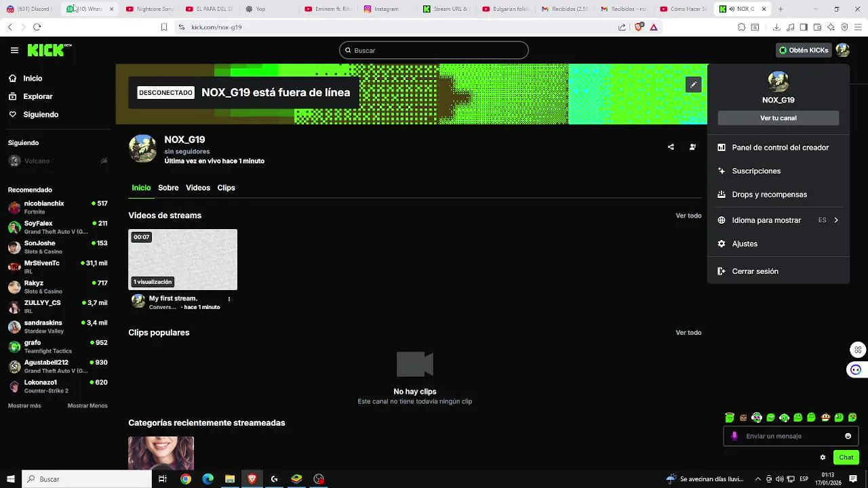Switch to the Videos tab
Viewport: 868px width, 488px height.
[x=198, y=188]
